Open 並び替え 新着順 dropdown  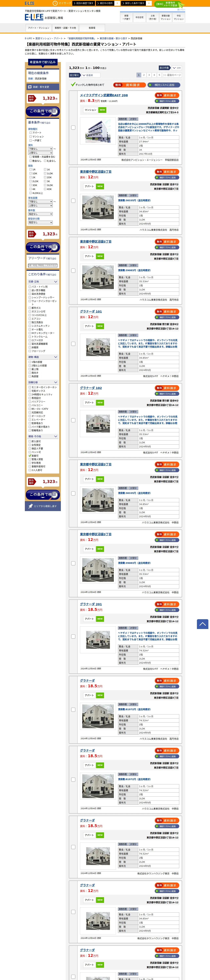91,75
